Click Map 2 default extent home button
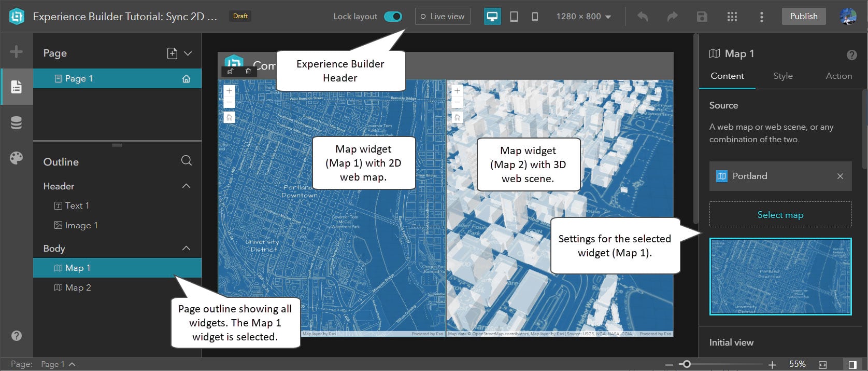This screenshot has width=868, height=371. 457,117
